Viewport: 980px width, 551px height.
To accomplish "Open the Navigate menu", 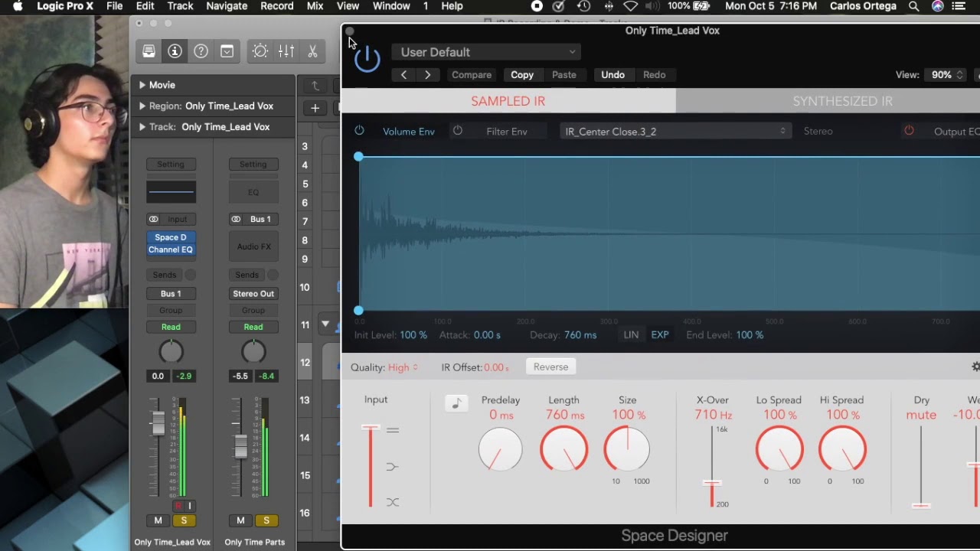I will tap(227, 6).
